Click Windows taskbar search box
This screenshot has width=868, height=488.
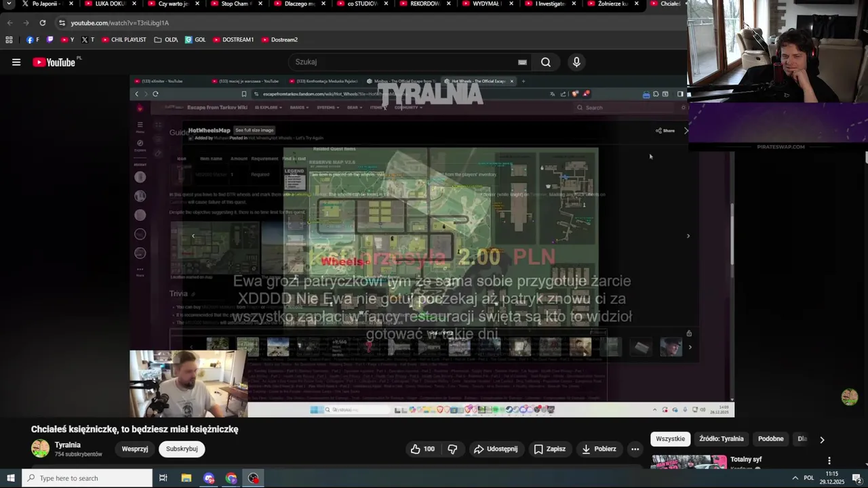tap(87, 479)
